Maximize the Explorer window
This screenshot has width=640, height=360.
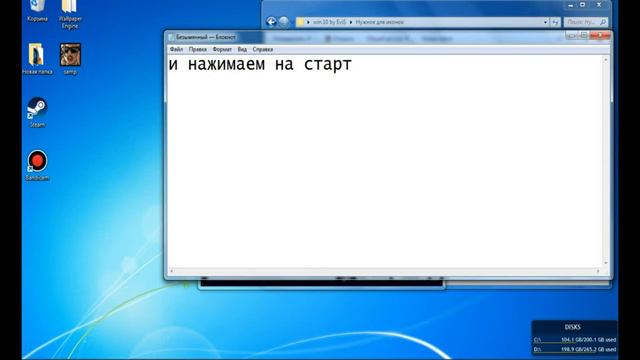click(x=583, y=5)
